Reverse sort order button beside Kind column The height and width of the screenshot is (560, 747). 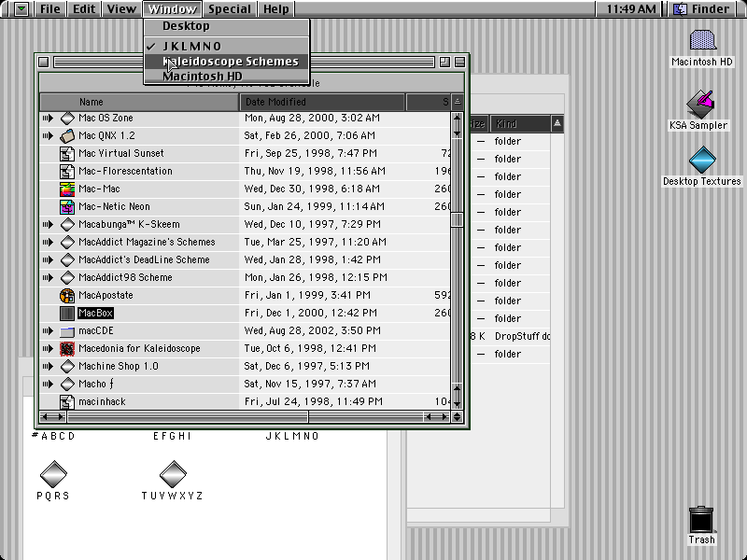click(557, 124)
